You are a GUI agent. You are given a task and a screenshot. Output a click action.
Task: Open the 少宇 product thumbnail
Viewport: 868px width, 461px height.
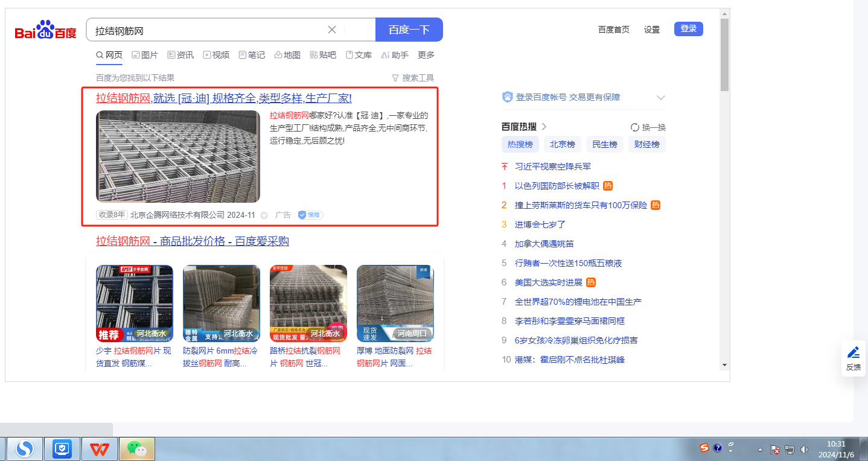[135, 304]
